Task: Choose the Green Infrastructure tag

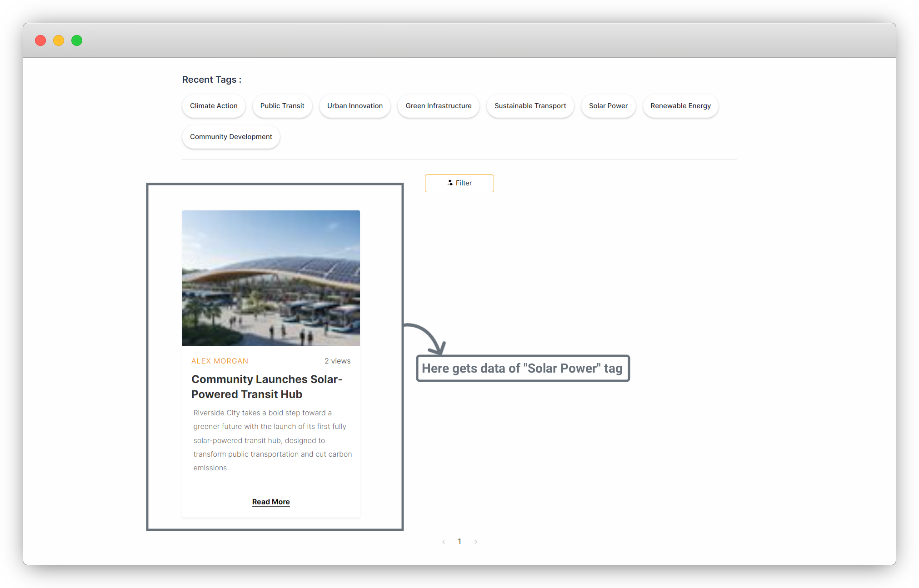Action: 439,106
